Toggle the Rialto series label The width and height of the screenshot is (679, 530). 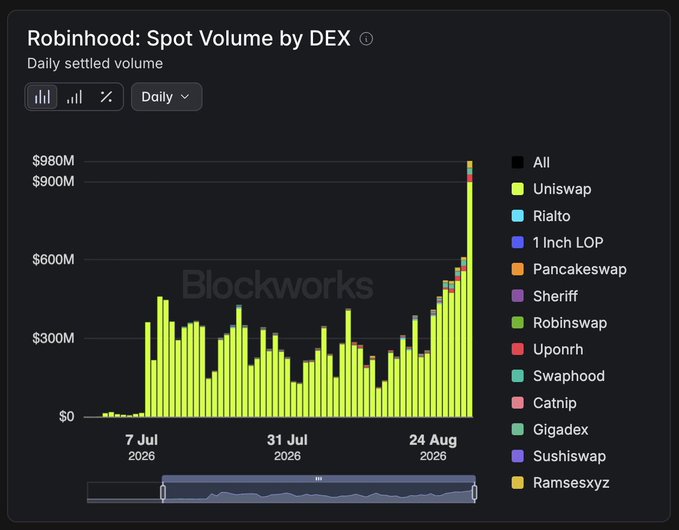coord(552,216)
